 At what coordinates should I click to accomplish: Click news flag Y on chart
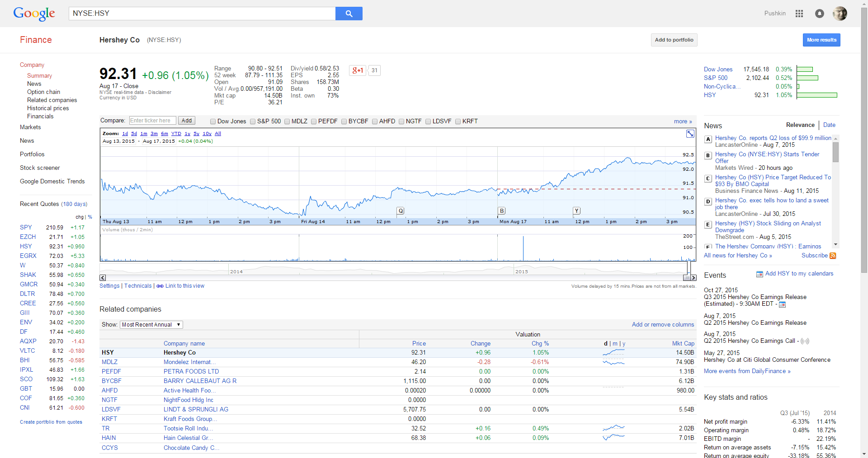click(x=576, y=211)
